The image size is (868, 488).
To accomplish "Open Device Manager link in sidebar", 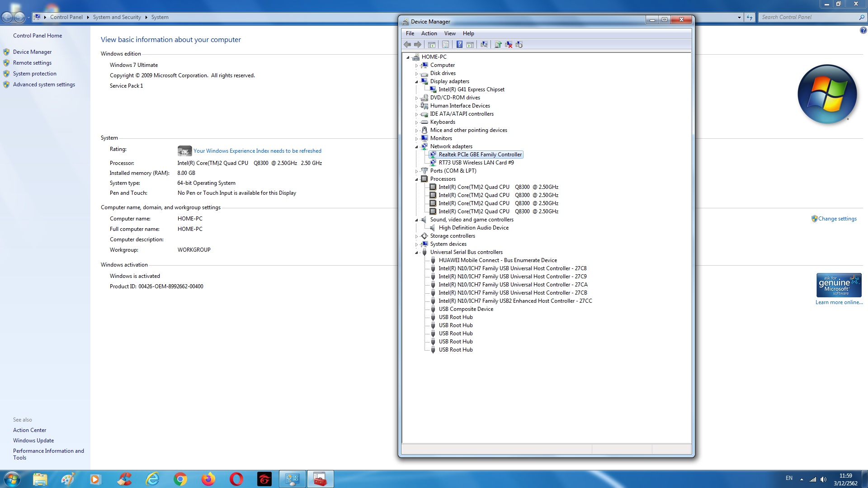I will point(33,52).
